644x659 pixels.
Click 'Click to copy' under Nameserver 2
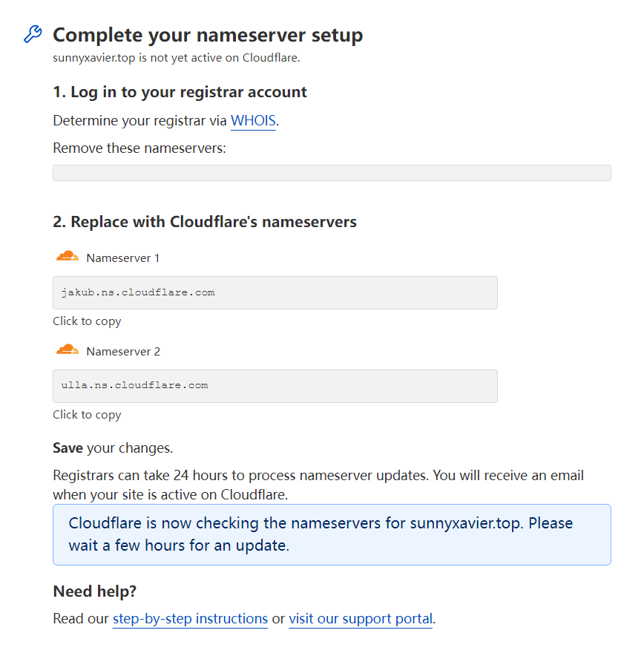87,416
